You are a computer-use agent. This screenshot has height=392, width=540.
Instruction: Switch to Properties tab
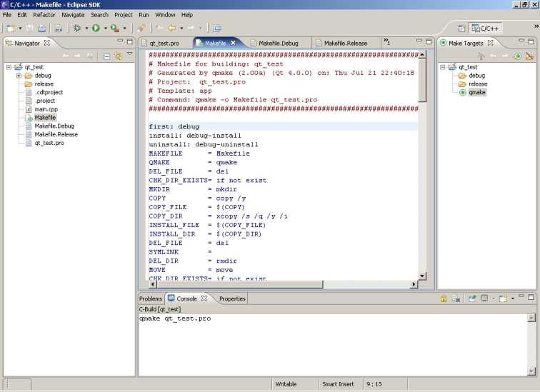click(232, 298)
